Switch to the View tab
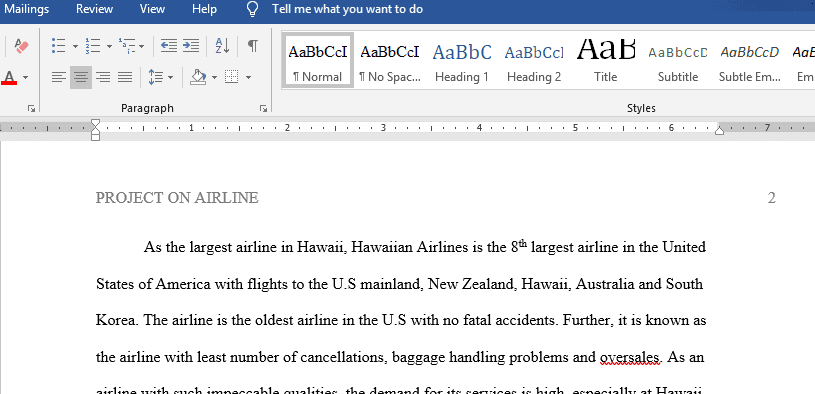815x394 pixels. coord(152,9)
